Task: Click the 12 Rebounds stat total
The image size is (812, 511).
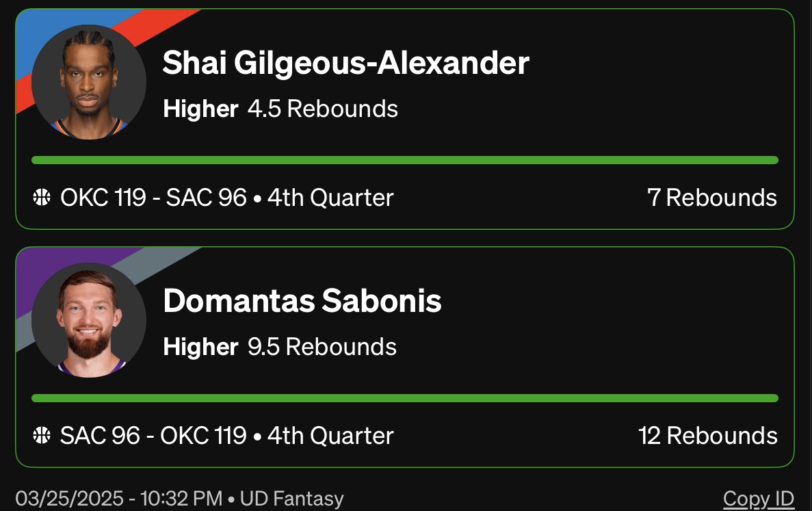Action: (707, 436)
